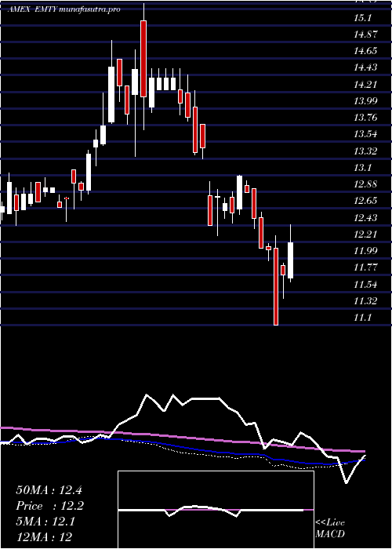392x549 pixels.
Task: Click the 12MA : 12 indicator text
Action: coord(44,536)
